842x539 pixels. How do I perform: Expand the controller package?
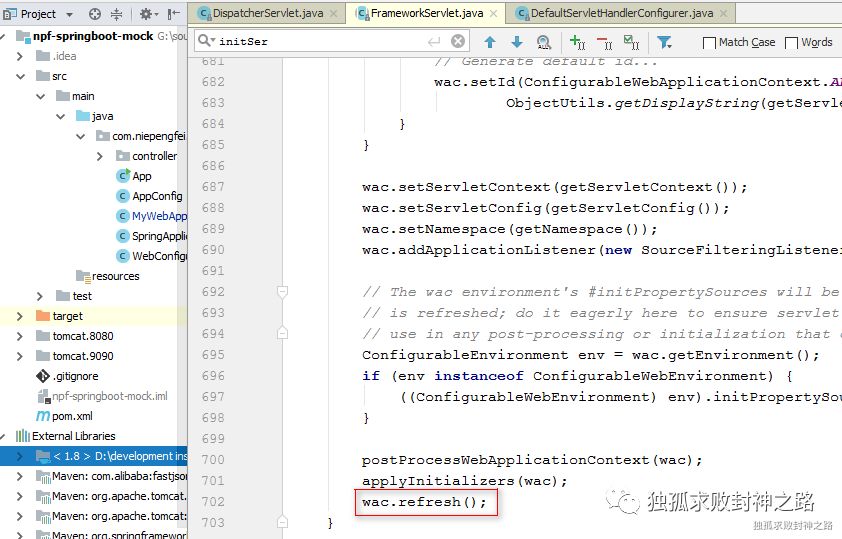tap(100, 156)
